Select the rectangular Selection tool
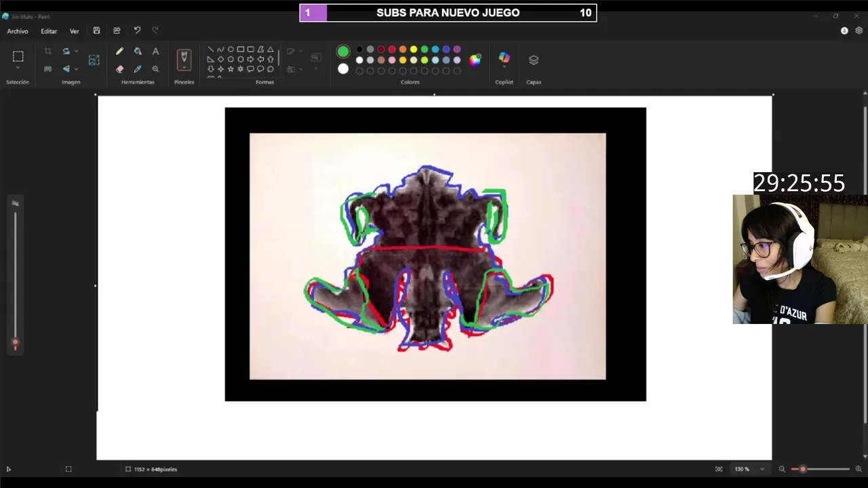 click(x=18, y=57)
